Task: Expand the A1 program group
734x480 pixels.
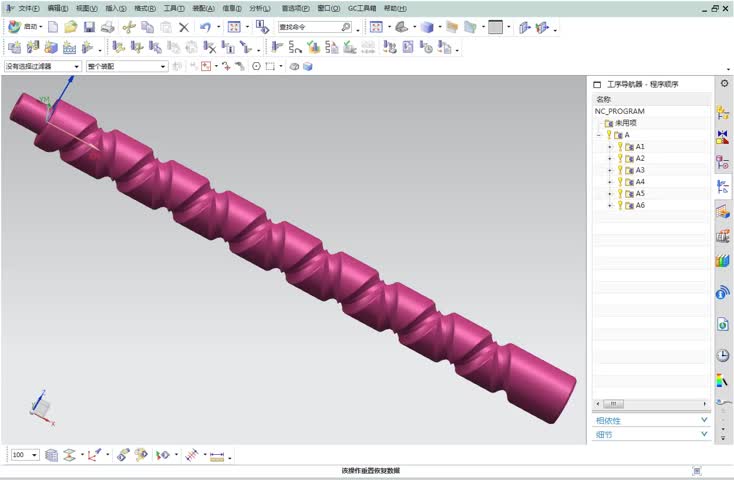Action: point(609,147)
